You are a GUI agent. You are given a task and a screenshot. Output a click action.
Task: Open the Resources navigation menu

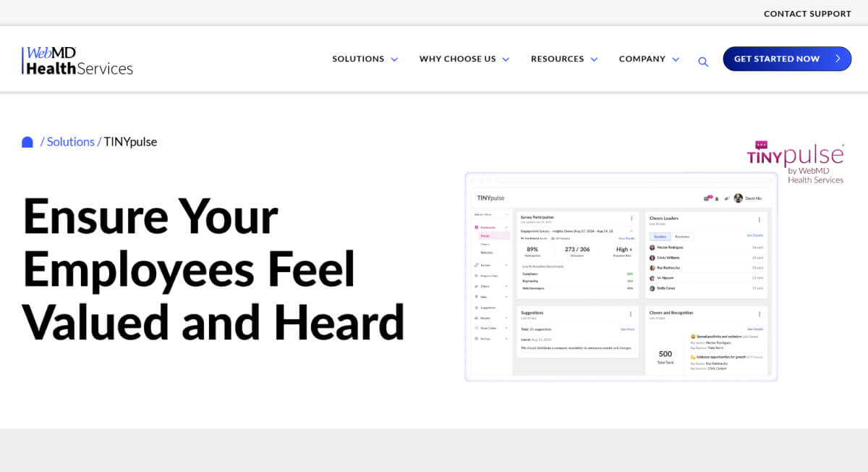pyautogui.click(x=557, y=59)
